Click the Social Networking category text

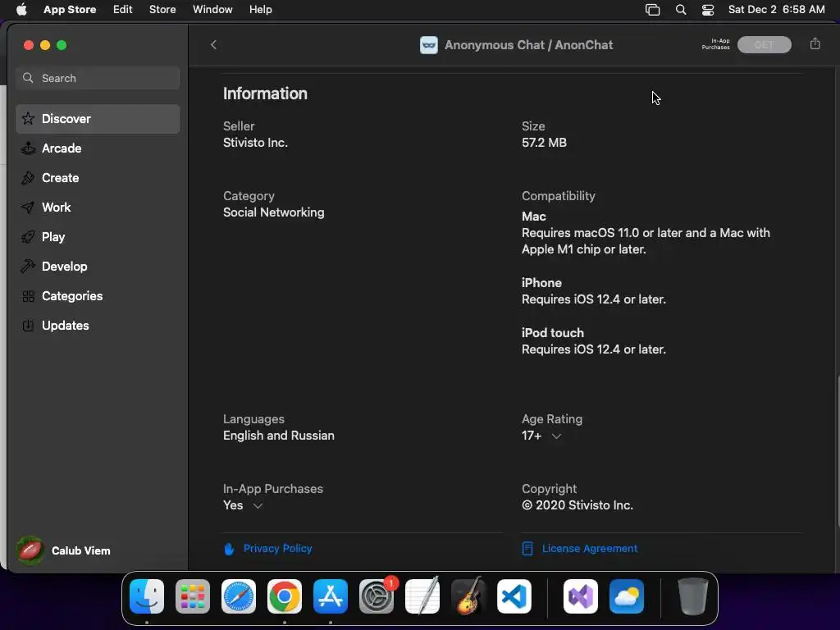(x=274, y=212)
